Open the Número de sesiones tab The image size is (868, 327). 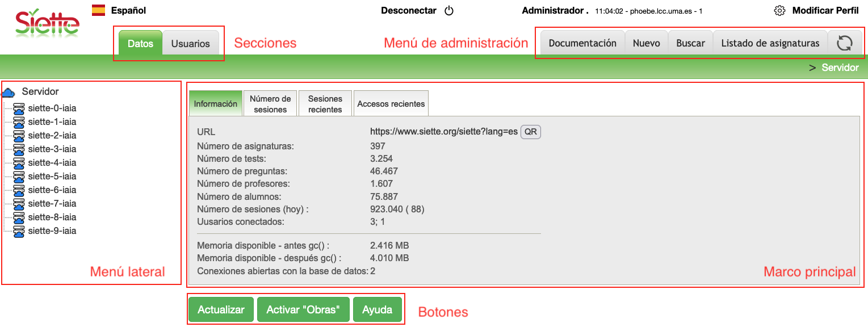[x=270, y=104]
